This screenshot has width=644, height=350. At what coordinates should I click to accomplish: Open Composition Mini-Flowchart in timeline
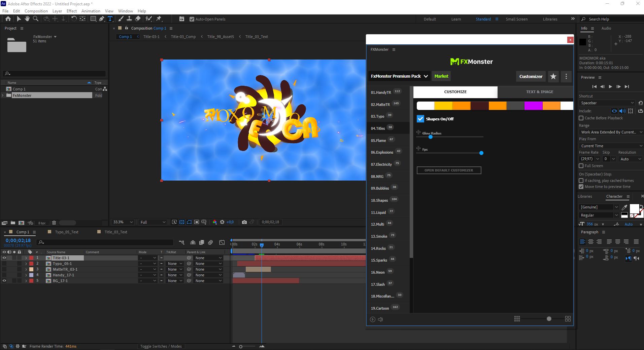[181, 242]
